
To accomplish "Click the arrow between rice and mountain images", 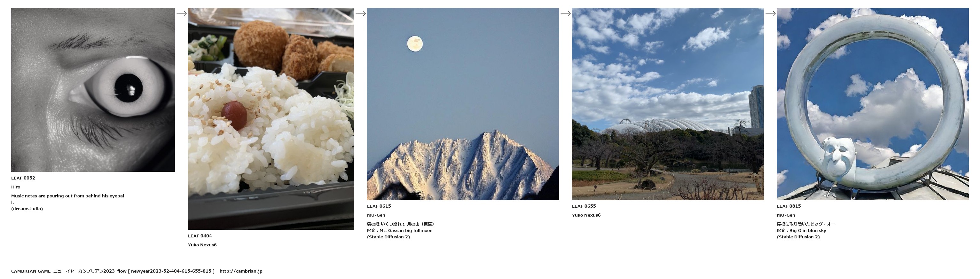I will coord(361,13).
